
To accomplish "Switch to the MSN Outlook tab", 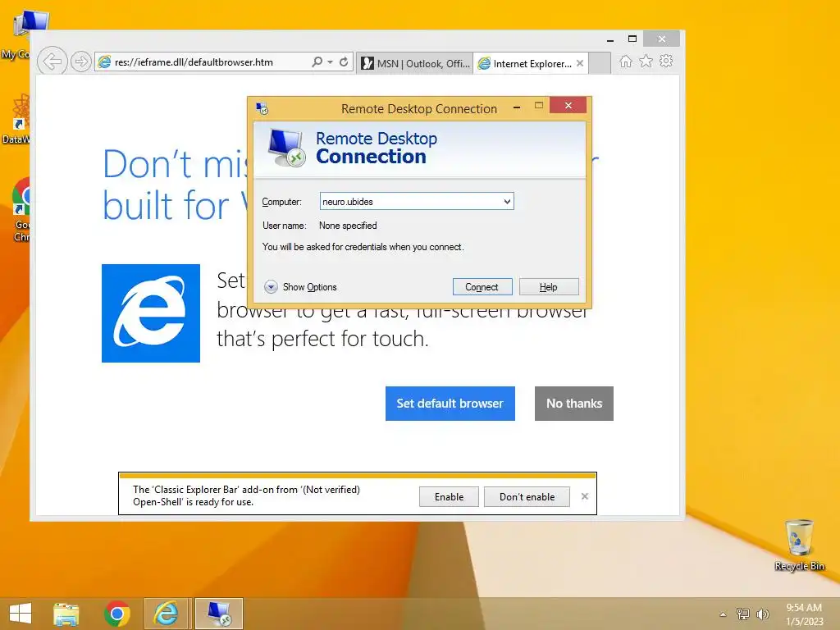I will pyautogui.click(x=415, y=63).
